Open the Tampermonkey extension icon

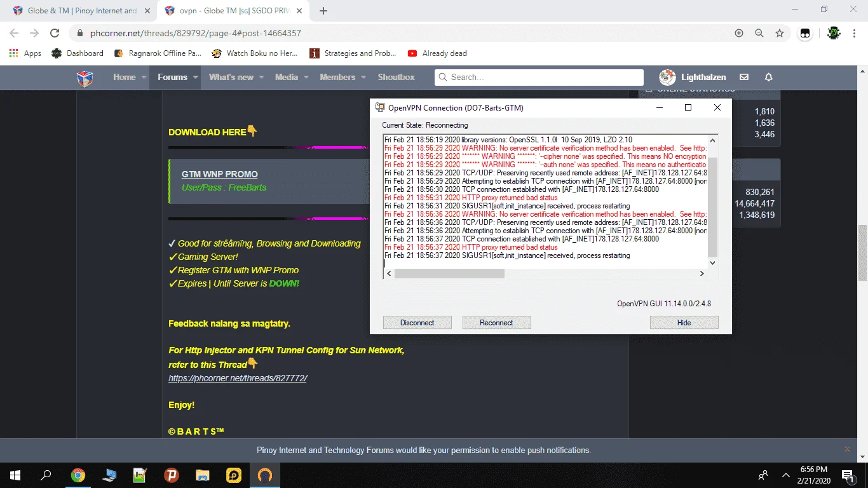tap(805, 33)
